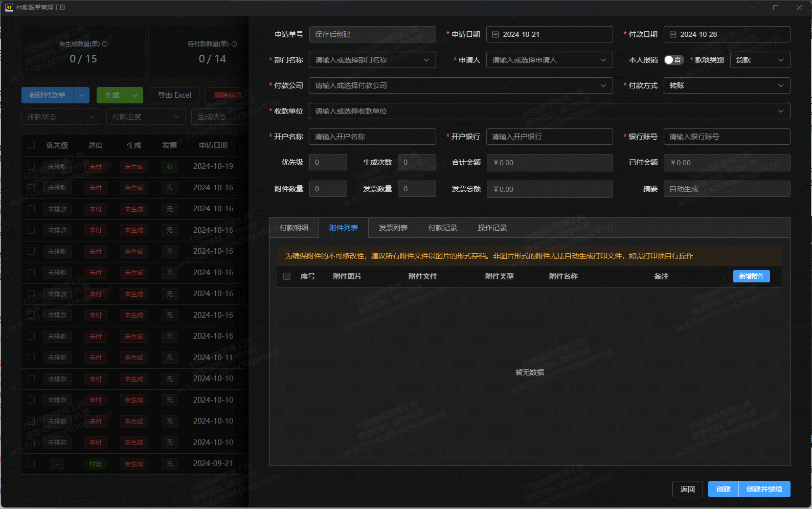Click the red 删除所选 button
Viewport: 812px width, 509px height.
click(x=228, y=95)
